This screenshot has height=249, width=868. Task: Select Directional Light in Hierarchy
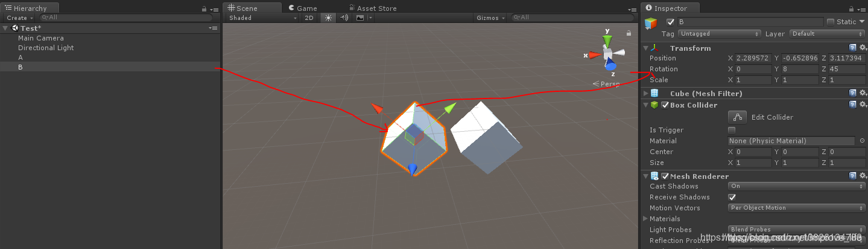(45, 48)
